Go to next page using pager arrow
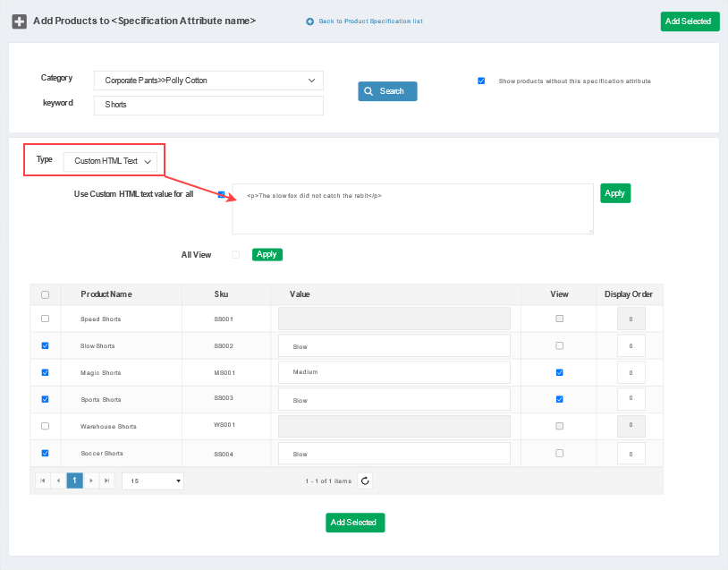728x570 pixels. 91,481
